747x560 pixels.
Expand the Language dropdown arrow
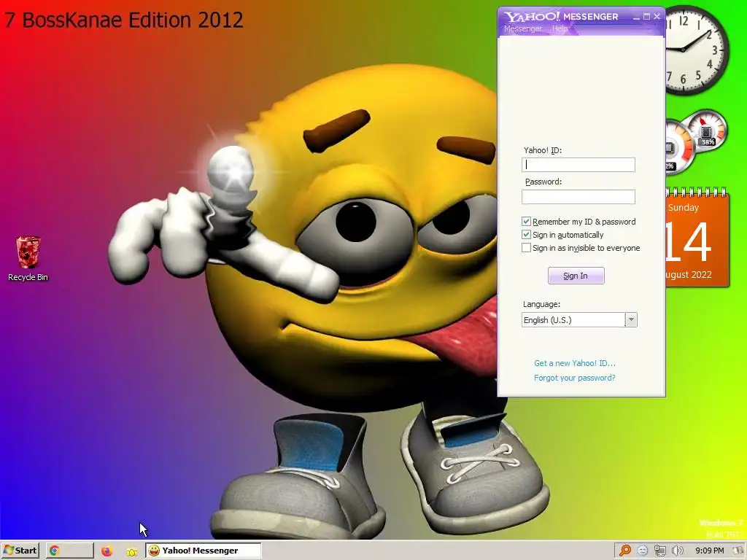(x=631, y=320)
